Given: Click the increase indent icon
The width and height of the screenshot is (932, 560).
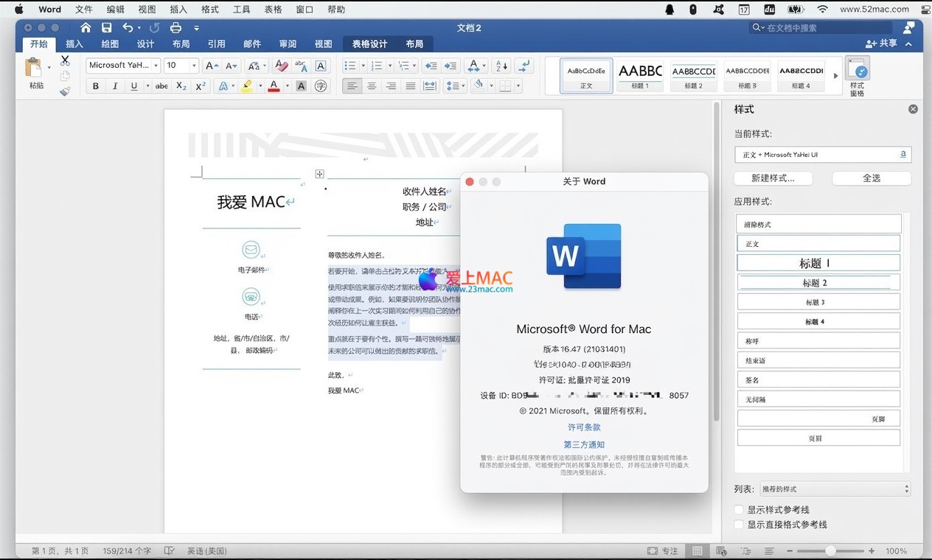Looking at the screenshot, I should 451,66.
